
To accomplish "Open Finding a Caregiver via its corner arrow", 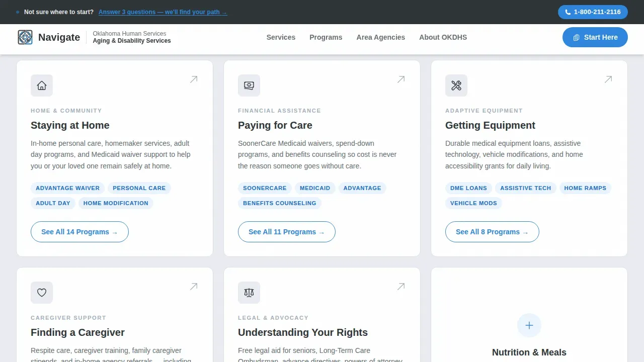I will pyautogui.click(x=194, y=287).
